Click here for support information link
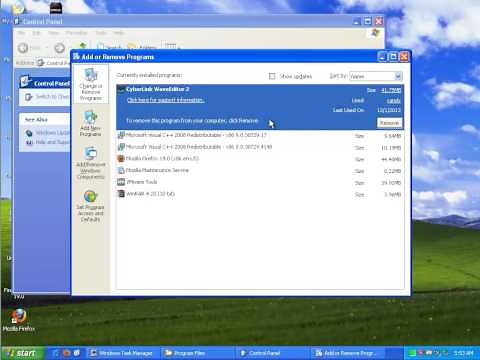The image size is (480, 360). pyautogui.click(x=165, y=100)
